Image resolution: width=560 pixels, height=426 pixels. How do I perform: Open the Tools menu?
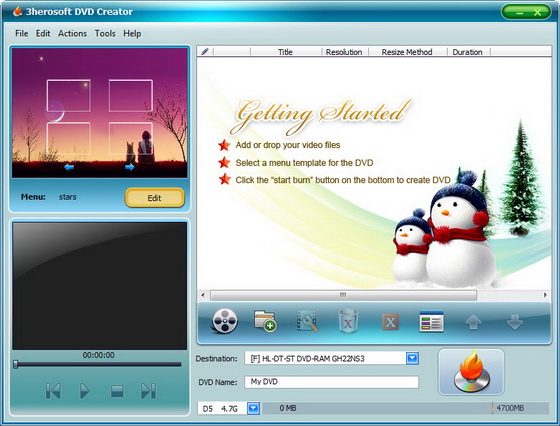(105, 34)
